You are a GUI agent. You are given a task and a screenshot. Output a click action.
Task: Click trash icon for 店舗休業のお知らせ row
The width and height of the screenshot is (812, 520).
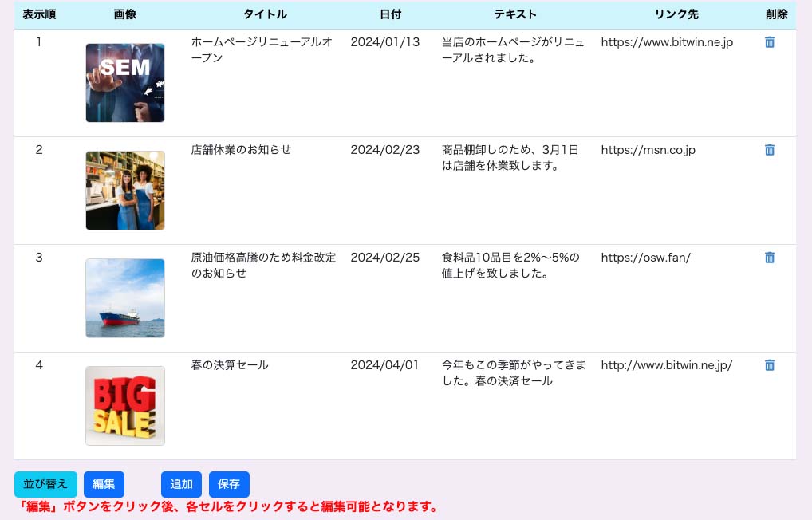click(769, 150)
